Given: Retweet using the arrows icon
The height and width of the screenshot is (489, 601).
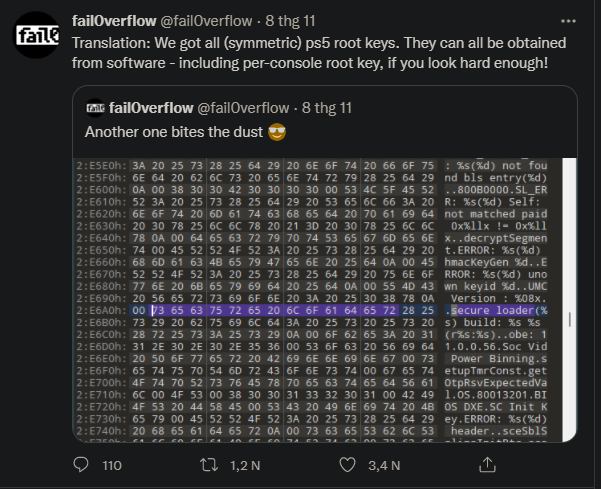Looking at the screenshot, I should pyautogui.click(x=209, y=465).
